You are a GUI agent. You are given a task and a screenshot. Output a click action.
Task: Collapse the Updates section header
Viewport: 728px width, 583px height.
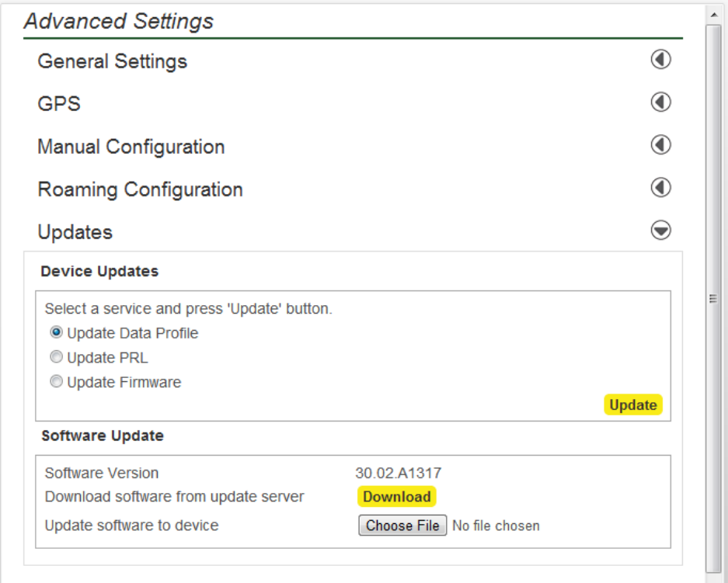coord(75,232)
